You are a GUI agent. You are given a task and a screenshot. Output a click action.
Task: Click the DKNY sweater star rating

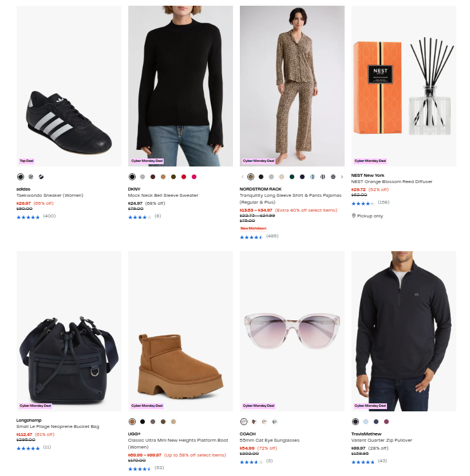(140, 217)
